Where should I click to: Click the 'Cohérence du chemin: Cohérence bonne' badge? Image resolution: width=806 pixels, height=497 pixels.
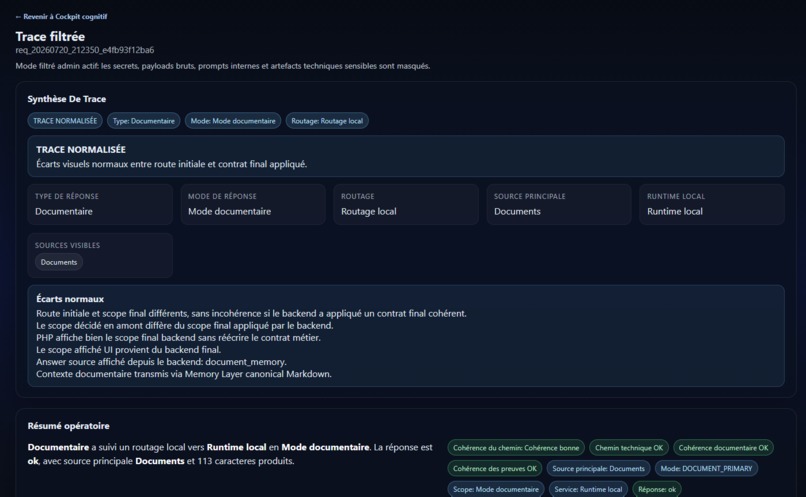pos(516,448)
